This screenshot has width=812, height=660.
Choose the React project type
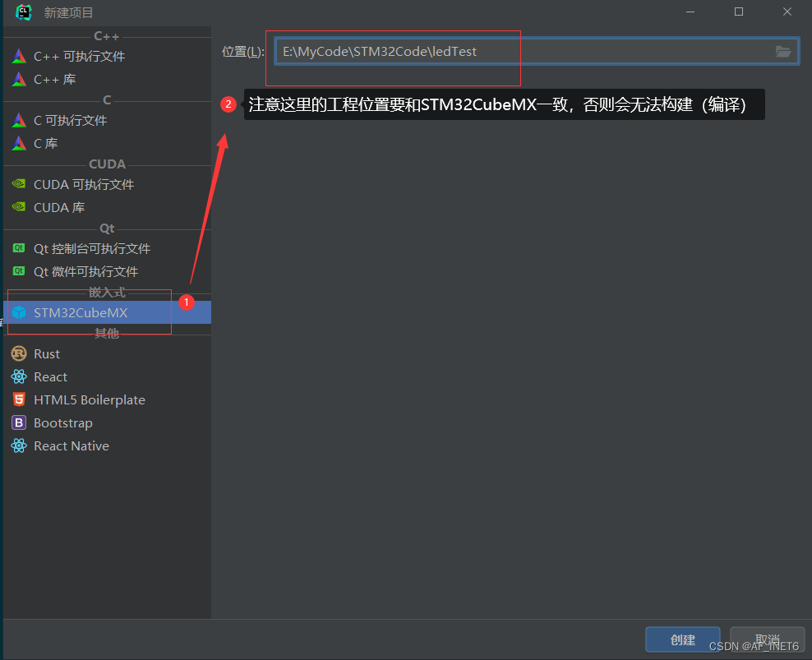click(x=107, y=376)
